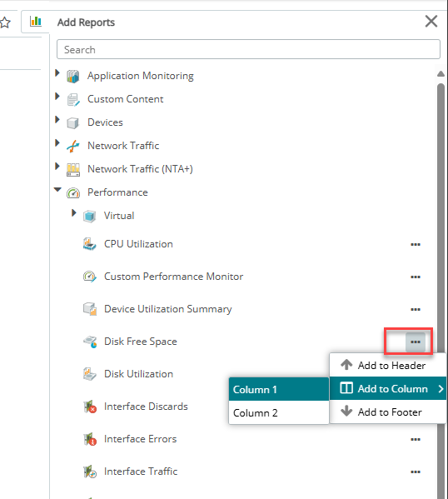Screen dimensions: 448x499
Task: Click the Network Traffic (NTA+) icon
Action: tap(73, 170)
